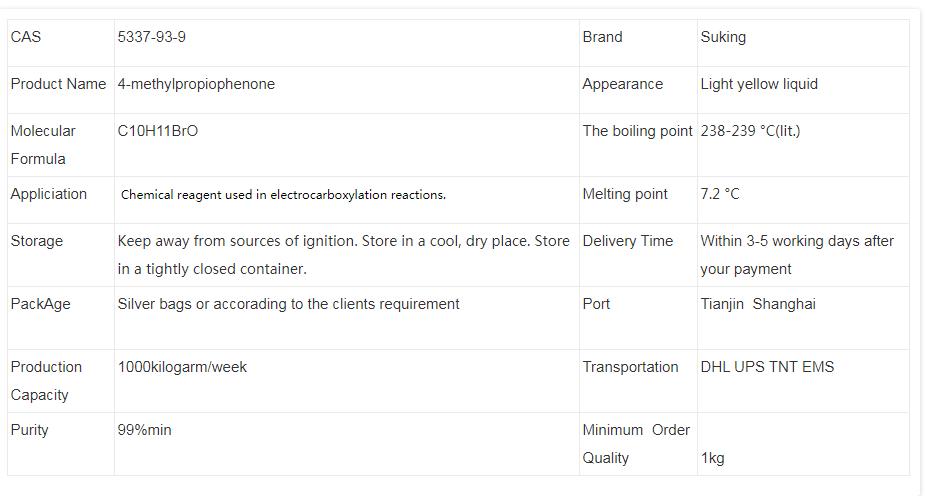The width and height of the screenshot is (925, 496).
Task: Click DHL UPS TNT EMS transportation text
Action: click(x=767, y=367)
